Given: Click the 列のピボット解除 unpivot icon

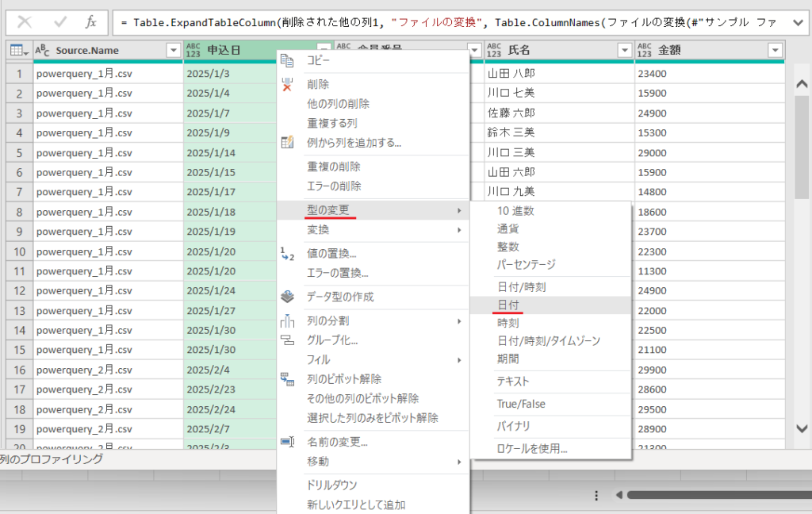Looking at the screenshot, I should pos(287,379).
